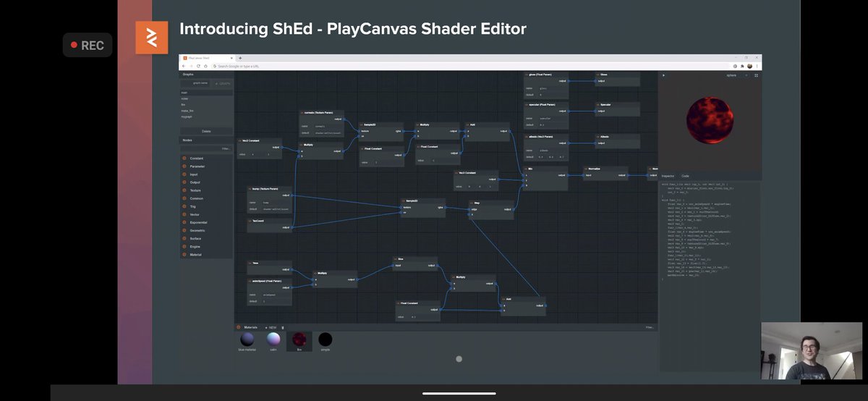The height and width of the screenshot is (401, 868).
Task: Click the browser address bar
Action: [x=470, y=66]
